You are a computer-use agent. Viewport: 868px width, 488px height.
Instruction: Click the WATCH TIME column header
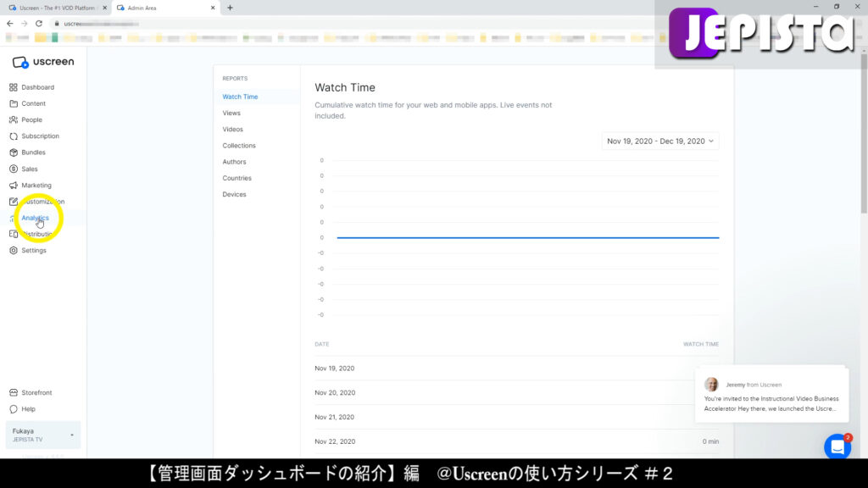pyautogui.click(x=701, y=344)
